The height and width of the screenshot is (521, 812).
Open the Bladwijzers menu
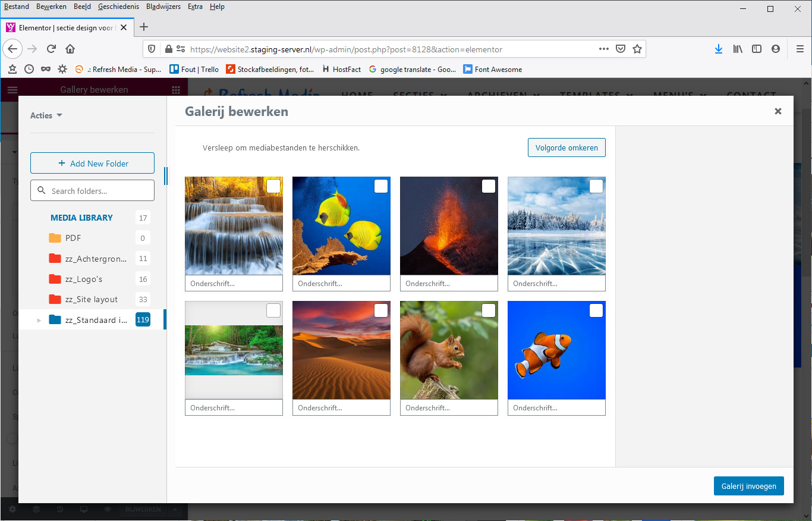pos(163,7)
